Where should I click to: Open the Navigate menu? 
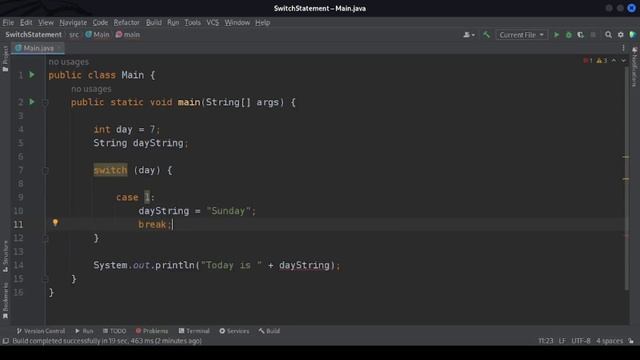point(73,22)
